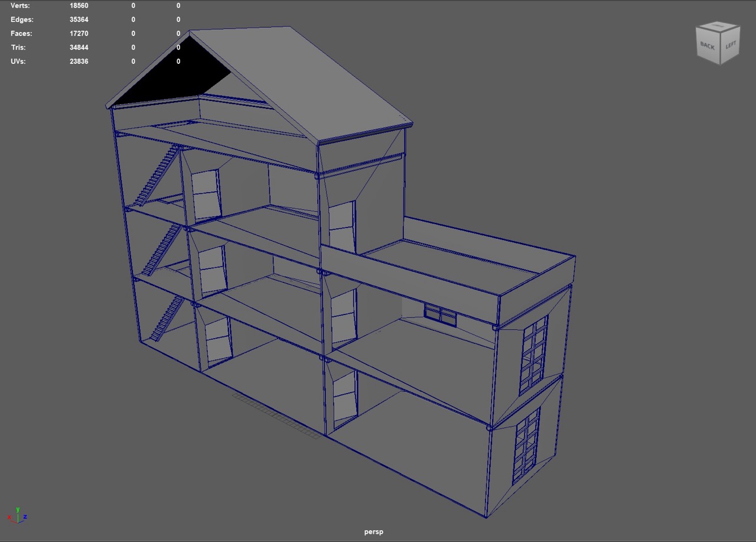Screen dimensions: 756x542
Task: Click the edge count value 35364
Action: tap(79, 20)
